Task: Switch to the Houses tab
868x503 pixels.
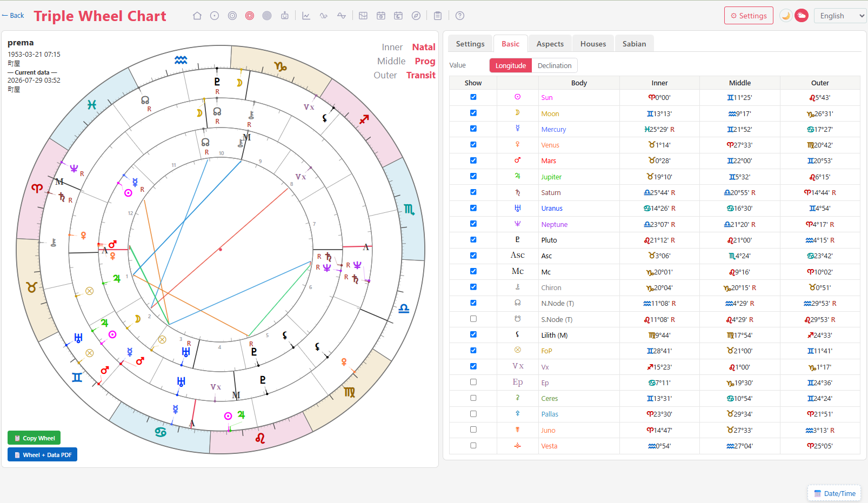Action: pos(593,44)
